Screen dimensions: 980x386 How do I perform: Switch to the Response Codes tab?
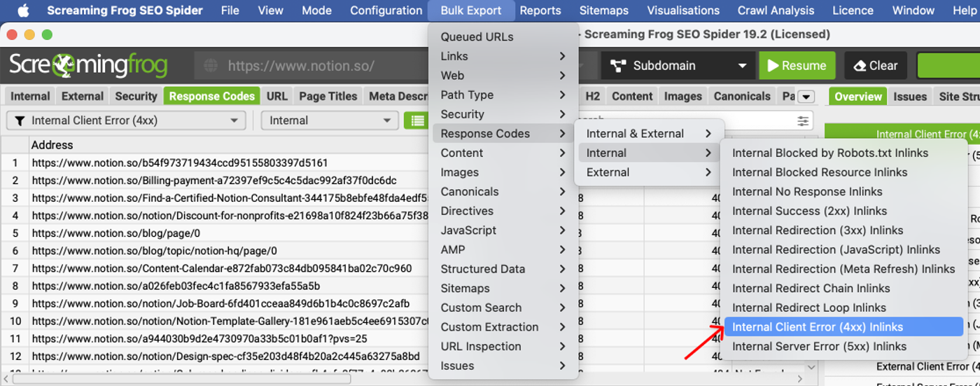(x=211, y=97)
